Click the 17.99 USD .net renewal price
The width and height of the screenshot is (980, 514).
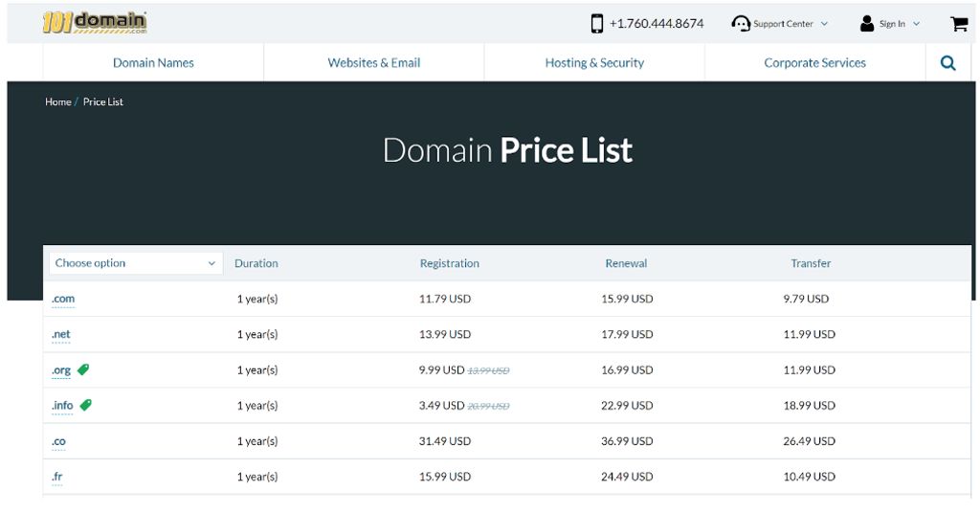[x=627, y=335]
